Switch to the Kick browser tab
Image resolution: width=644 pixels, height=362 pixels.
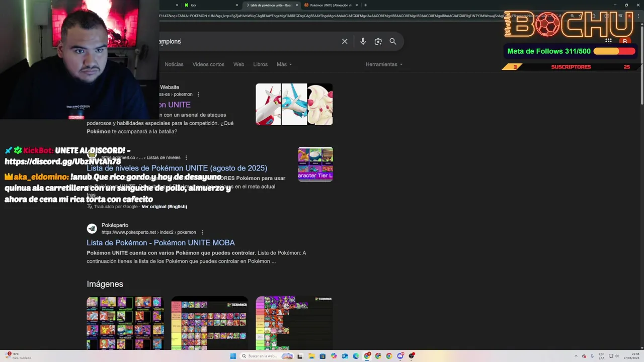pos(210,5)
